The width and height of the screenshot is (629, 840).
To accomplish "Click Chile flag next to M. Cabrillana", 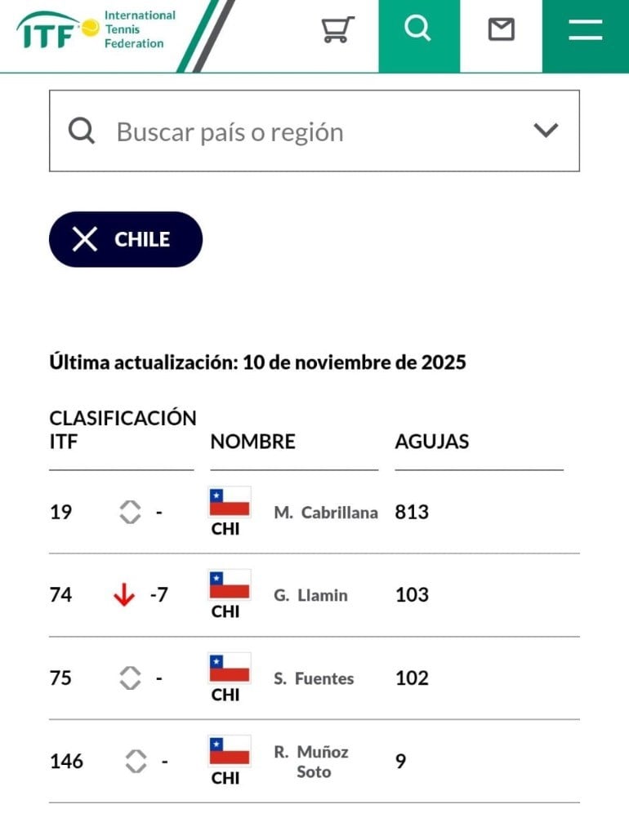I will [x=230, y=503].
